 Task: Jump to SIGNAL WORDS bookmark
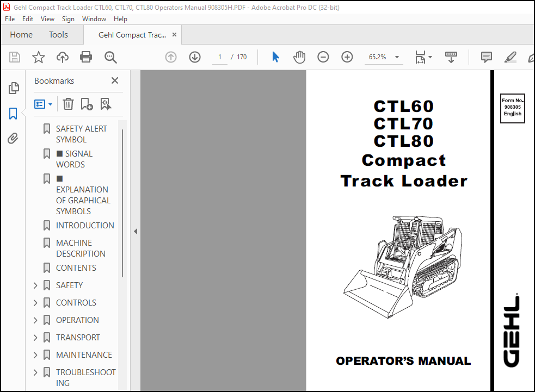pos(75,159)
